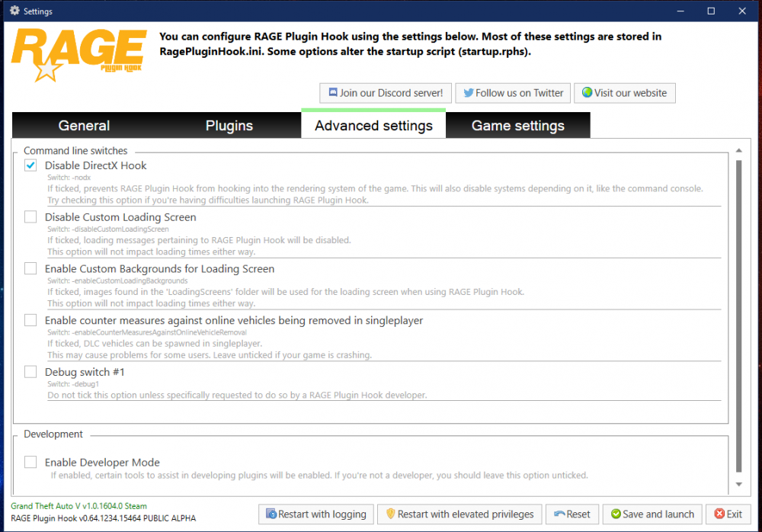762x532 pixels.
Task: Minimize the Settings window
Action: [680, 11]
